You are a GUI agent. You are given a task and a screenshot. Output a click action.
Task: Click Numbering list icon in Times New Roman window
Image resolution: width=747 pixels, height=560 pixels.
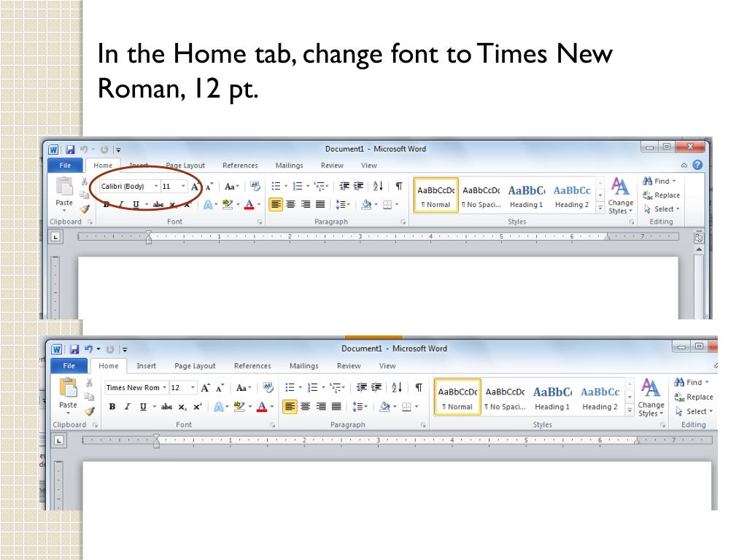click(312, 388)
